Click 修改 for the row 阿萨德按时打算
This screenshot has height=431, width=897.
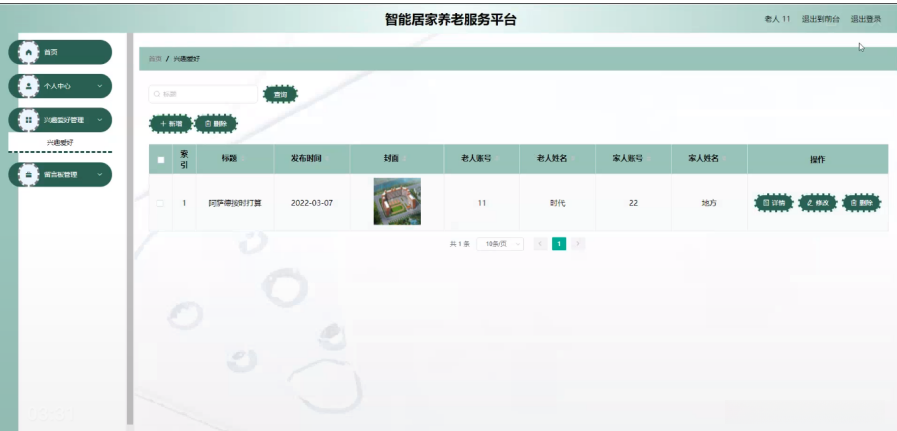point(817,203)
